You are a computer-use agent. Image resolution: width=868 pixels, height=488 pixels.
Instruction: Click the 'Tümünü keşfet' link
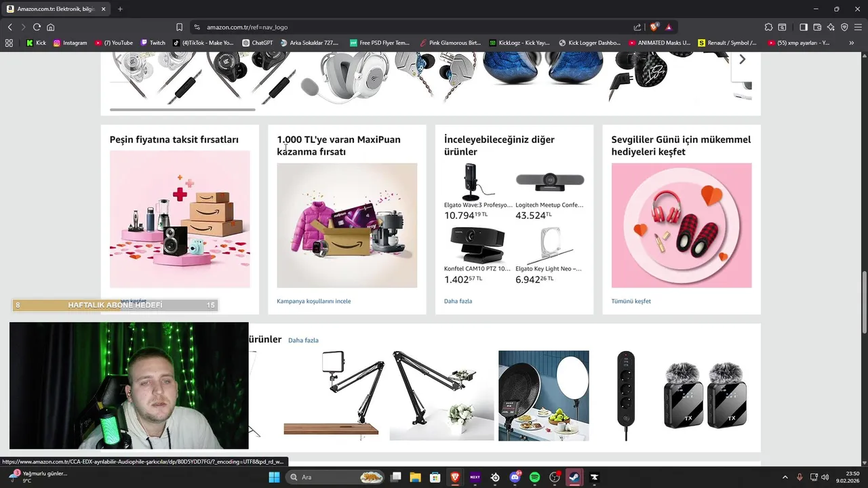(x=631, y=301)
